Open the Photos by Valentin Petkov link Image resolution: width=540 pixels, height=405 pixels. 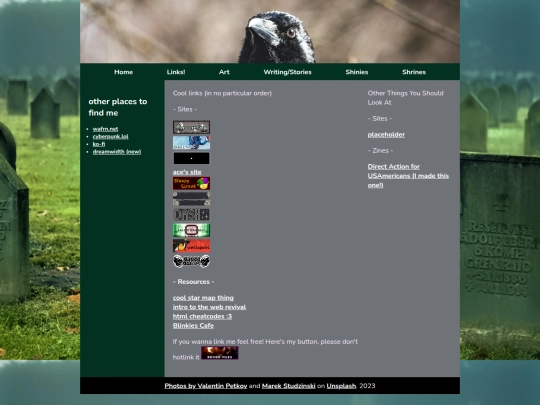206,386
